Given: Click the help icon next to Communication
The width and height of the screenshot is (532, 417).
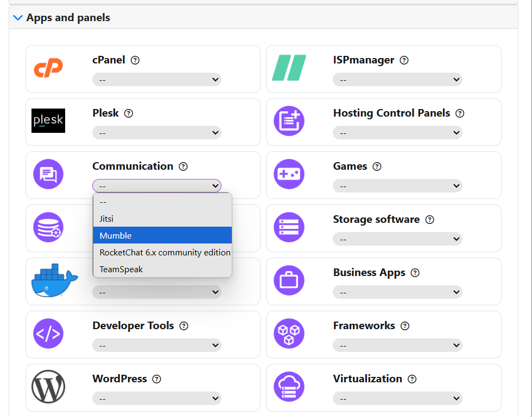Looking at the screenshot, I should tap(183, 166).
